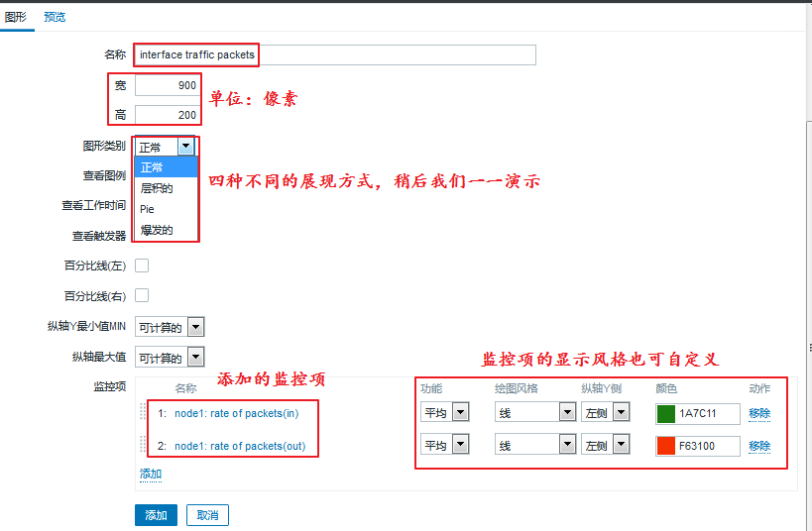The image size is (812, 531).
Task: Grab drag handle of packets(in) row
Action: click(143, 411)
